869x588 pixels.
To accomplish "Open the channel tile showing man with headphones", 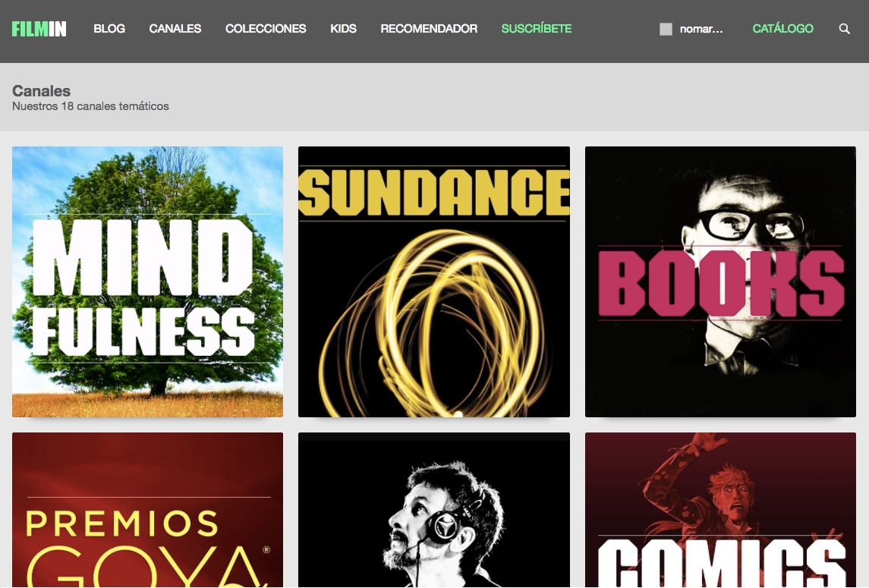I will 433,510.
